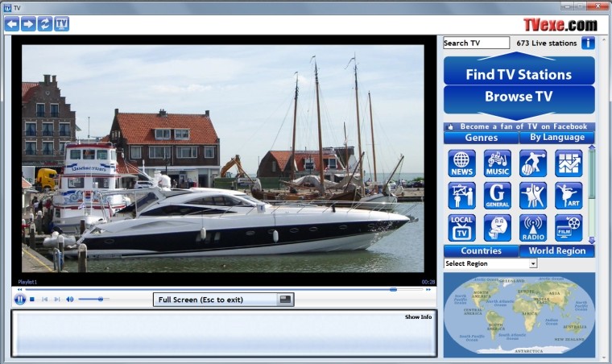Open the Film genre icon
This screenshot has width=612, height=364.
click(x=569, y=227)
